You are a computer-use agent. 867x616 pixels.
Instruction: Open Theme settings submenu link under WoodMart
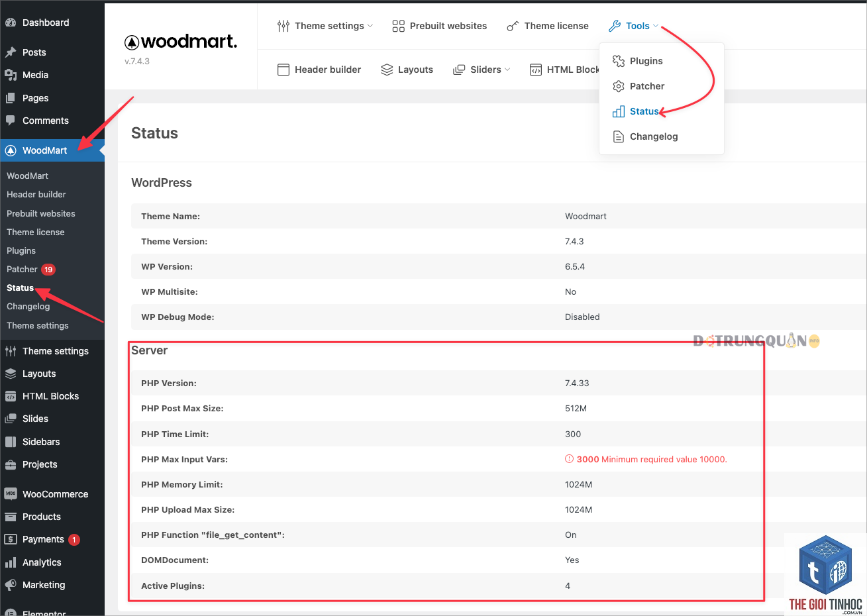[x=38, y=325]
